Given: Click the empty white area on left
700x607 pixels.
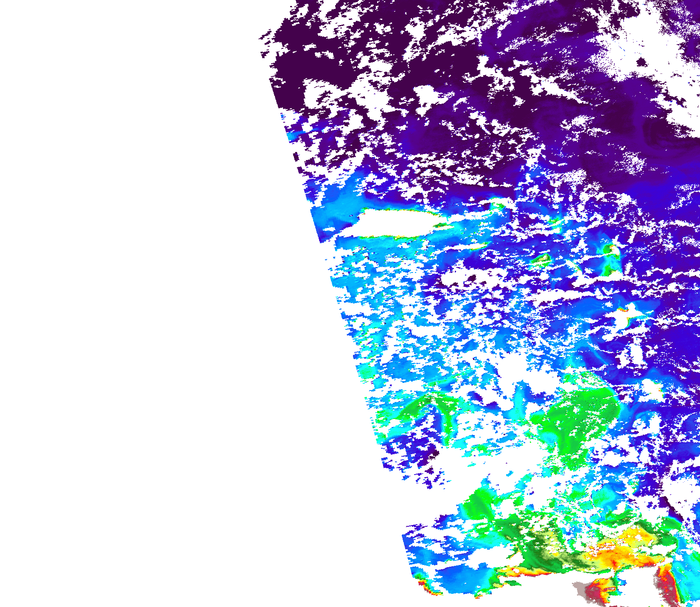Looking at the screenshot, I should point(127,297).
